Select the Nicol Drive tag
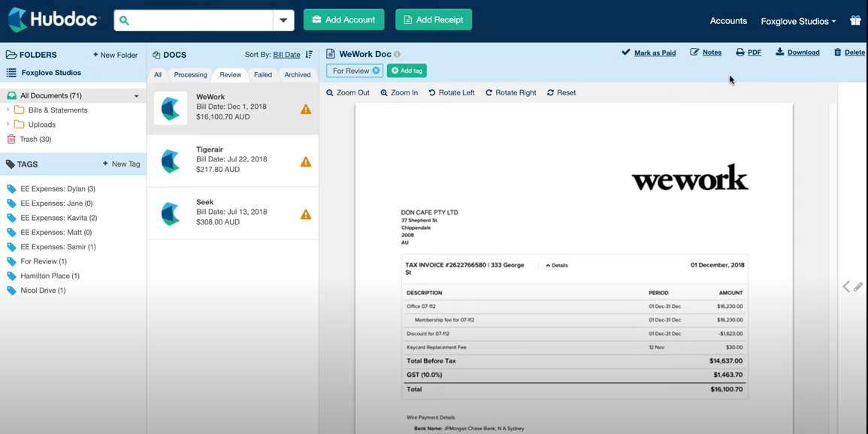The height and width of the screenshot is (434, 868). point(43,291)
